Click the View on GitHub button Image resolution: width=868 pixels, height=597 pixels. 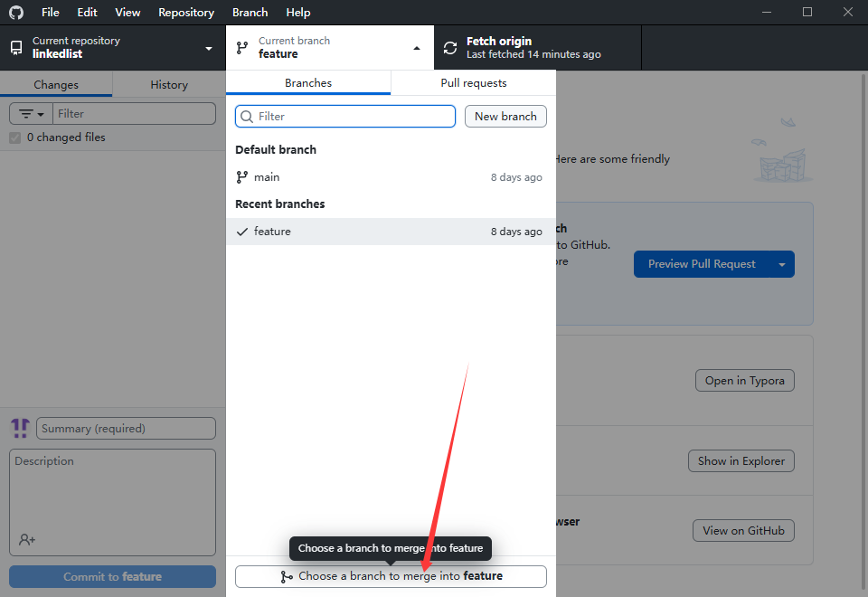click(742, 531)
